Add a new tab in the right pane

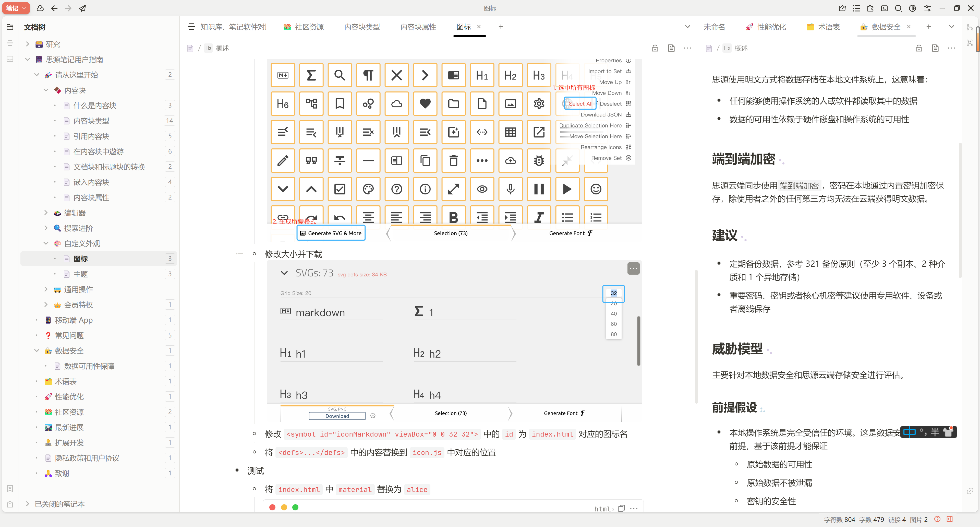click(929, 27)
